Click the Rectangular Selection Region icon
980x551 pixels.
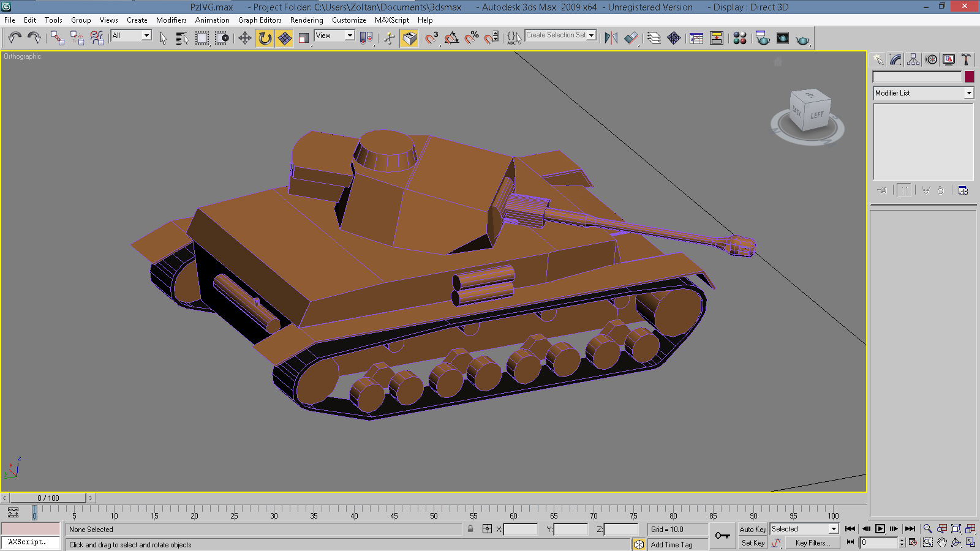202,38
